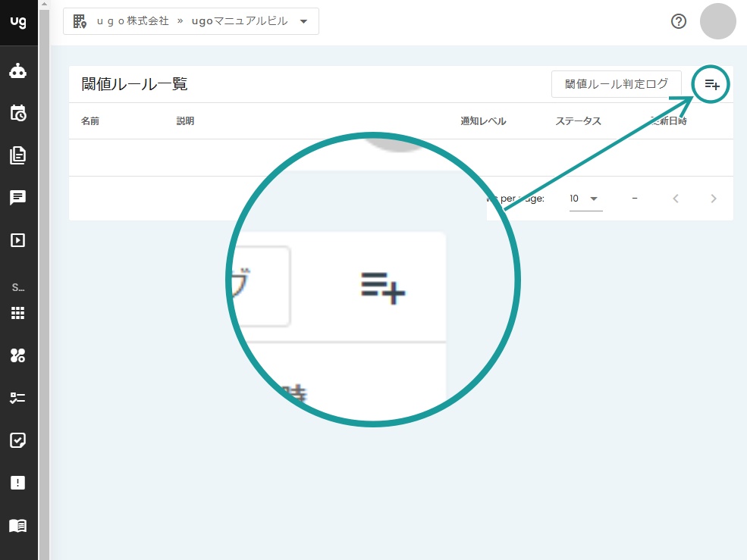The height and width of the screenshot is (560, 747).
Task: Open the 閾値ルール判定ログ button
Action: pos(616,83)
